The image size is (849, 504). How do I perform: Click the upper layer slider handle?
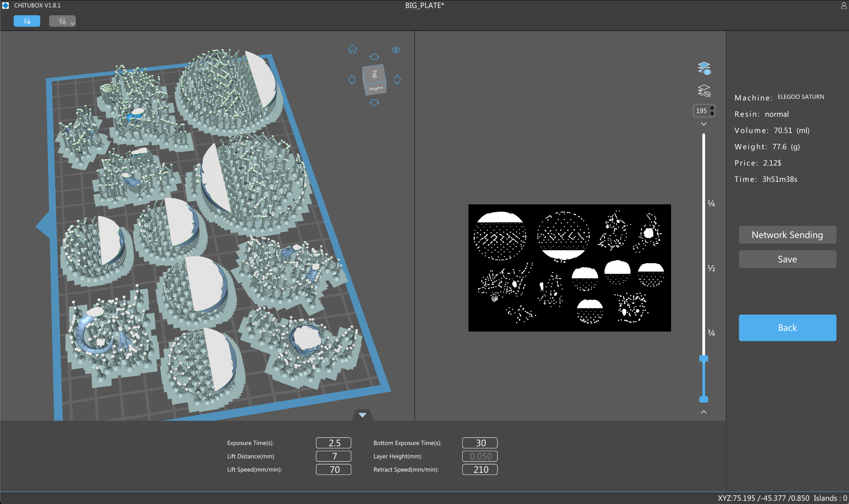tap(703, 359)
